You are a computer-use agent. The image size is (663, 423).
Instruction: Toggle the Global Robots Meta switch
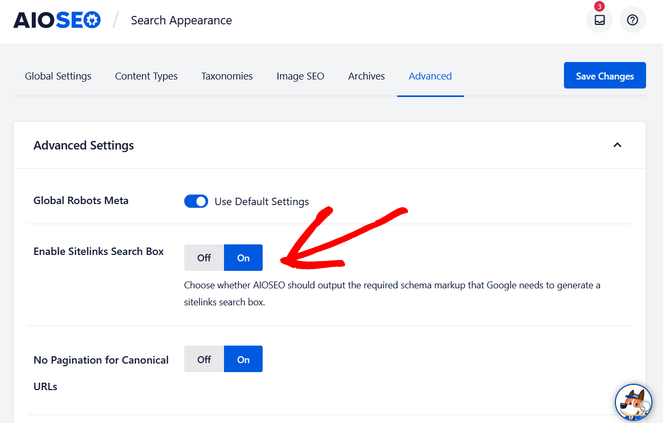196,201
